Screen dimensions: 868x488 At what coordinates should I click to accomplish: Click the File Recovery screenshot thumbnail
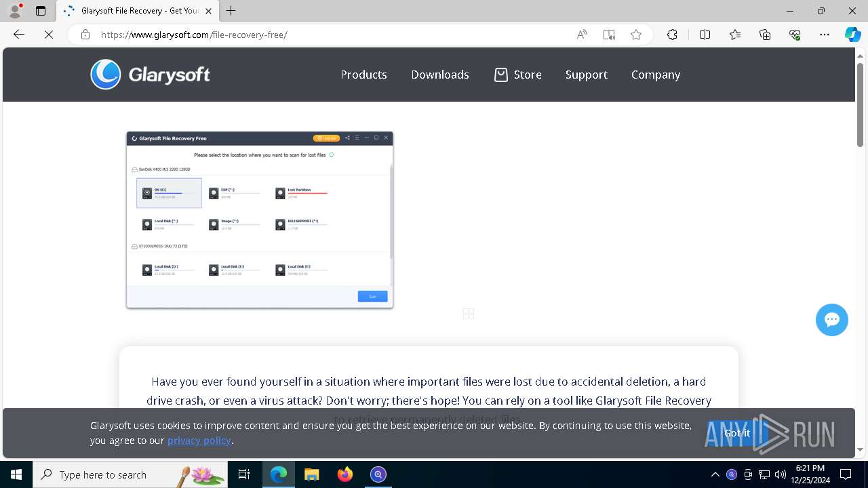pyautogui.click(x=260, y=220)
